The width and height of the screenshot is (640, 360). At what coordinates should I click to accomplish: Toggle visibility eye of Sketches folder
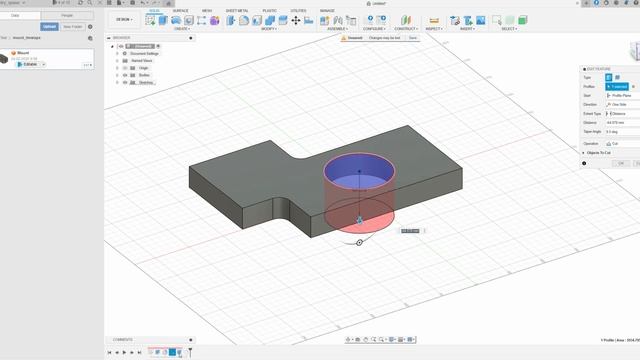tap(125, 82)
